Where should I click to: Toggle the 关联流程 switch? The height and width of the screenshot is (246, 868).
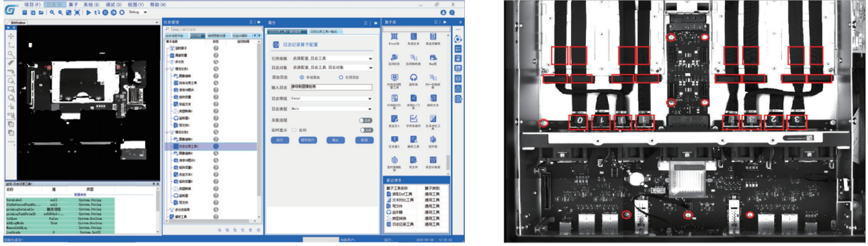coord(366,120)
